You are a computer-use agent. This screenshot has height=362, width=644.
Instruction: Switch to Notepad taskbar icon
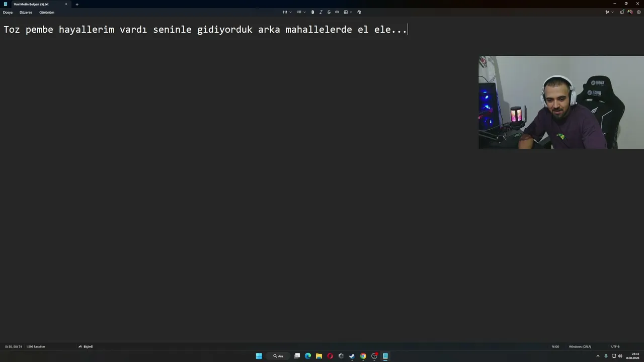[x=385, y=356]
